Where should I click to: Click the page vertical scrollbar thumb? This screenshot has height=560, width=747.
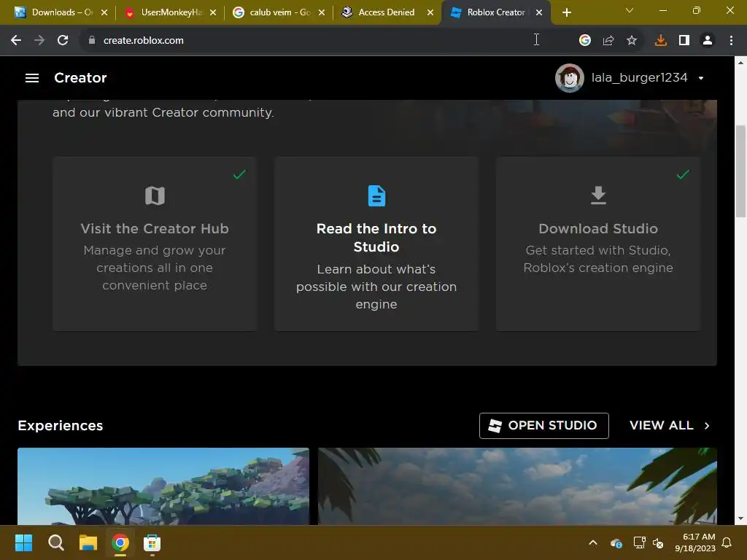click(x=741, y=171)
